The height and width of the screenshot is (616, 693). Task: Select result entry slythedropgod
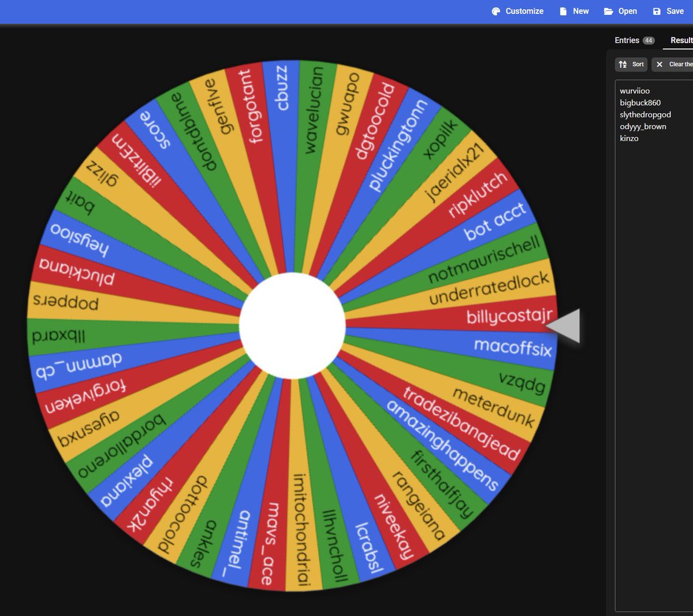(645, 114)
